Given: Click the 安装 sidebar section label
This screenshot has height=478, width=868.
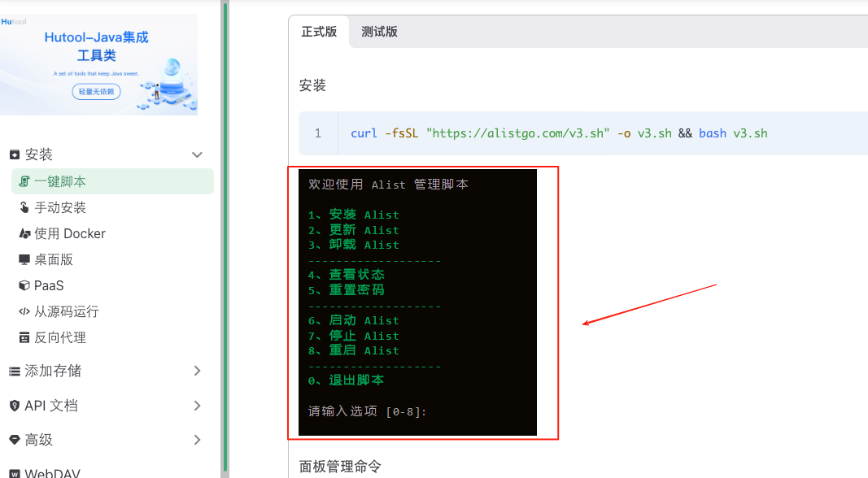Looking at the screenshot, I should (39, 154).
